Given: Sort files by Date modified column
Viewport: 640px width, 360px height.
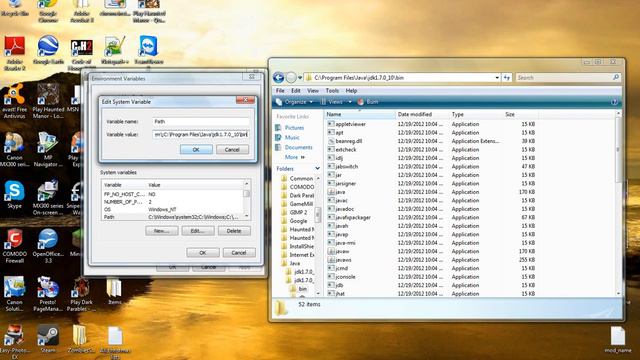Looking at the screenshot, I should [x=422, y=114].
